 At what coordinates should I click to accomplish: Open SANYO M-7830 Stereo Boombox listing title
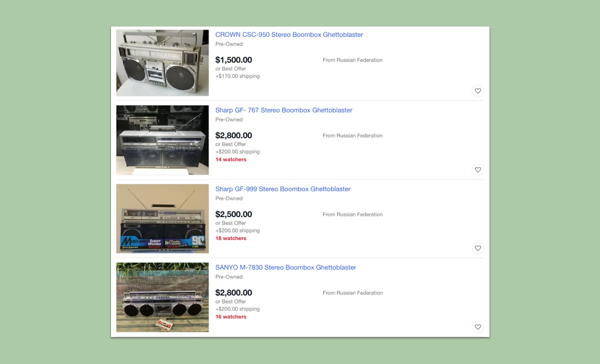(x=285, y=267)
